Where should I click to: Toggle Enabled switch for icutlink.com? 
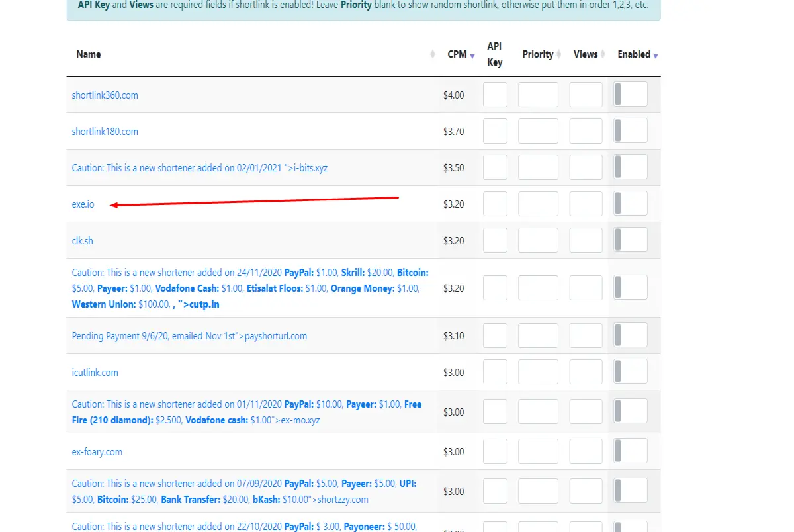[x=631, y=372]
